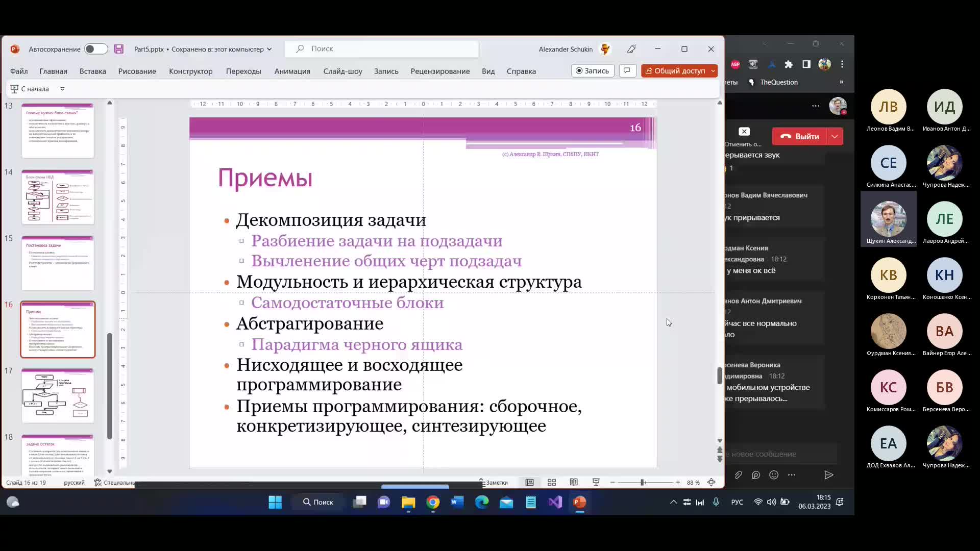Select slide 18 Задача Остаток thumbnail
Screen dimensions: 980x551
coord(58,455)
